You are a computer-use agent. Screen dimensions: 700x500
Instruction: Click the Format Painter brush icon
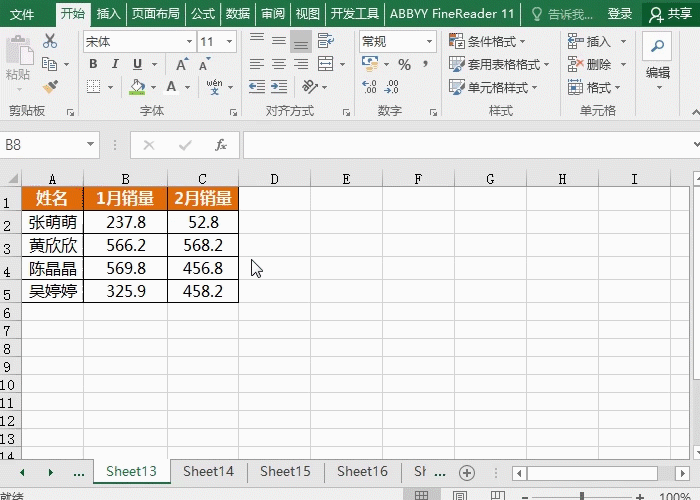50,86
